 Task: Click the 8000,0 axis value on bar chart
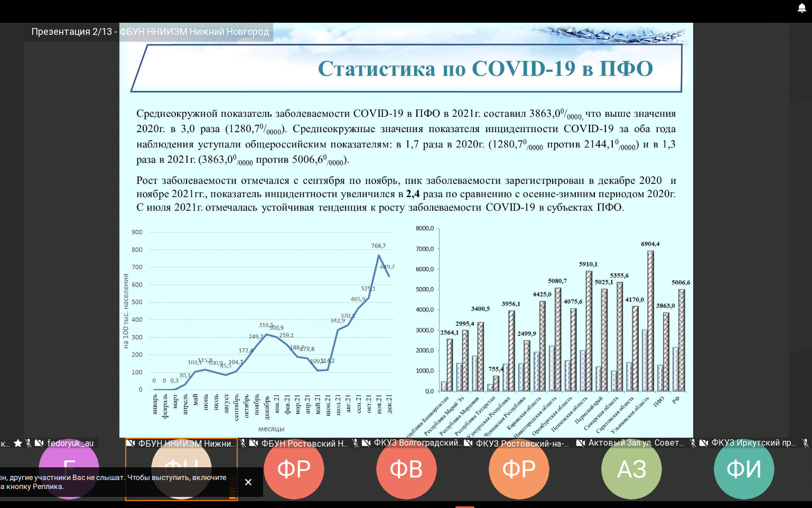[425, 228]
